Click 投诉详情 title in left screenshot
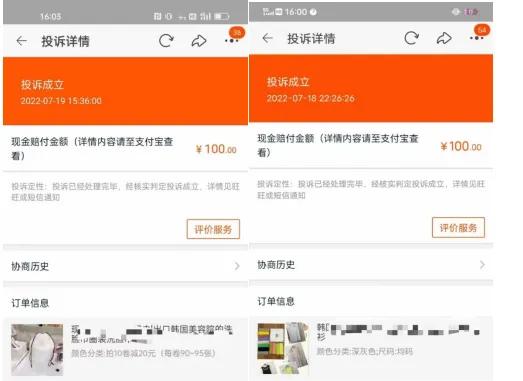Viewport: 523px width, 381px height. tap(65, 41)
